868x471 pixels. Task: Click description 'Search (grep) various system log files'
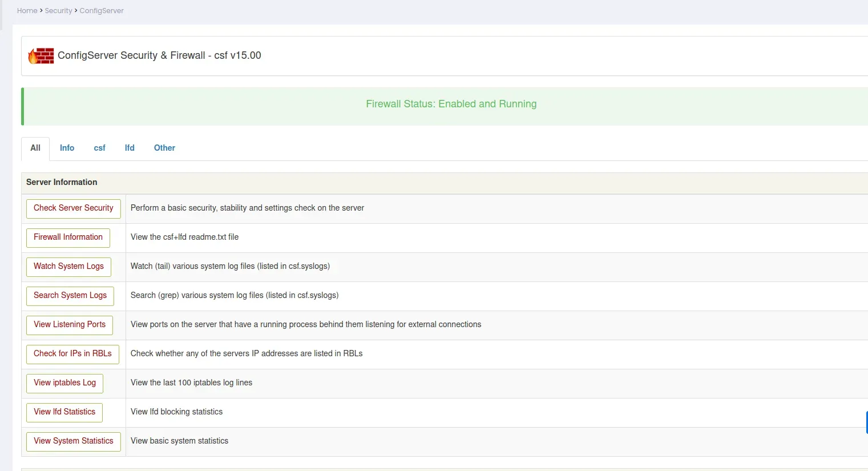[x=235, y=295]
